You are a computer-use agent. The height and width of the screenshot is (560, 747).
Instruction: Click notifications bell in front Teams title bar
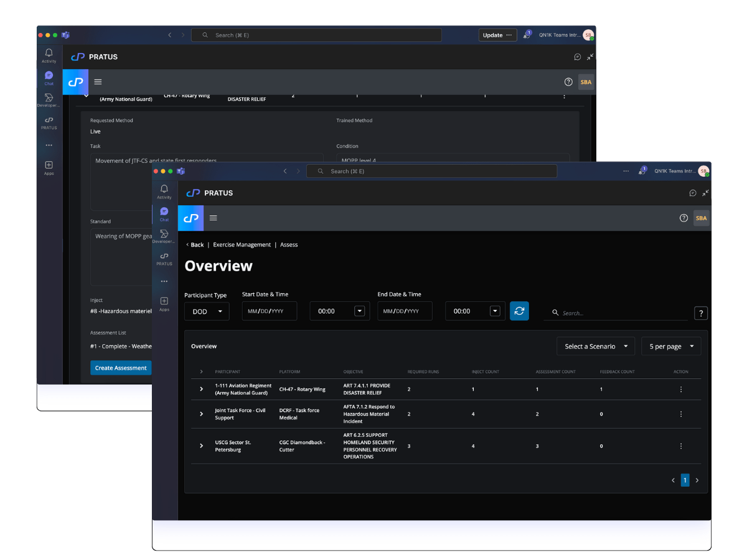coord(641,171)
